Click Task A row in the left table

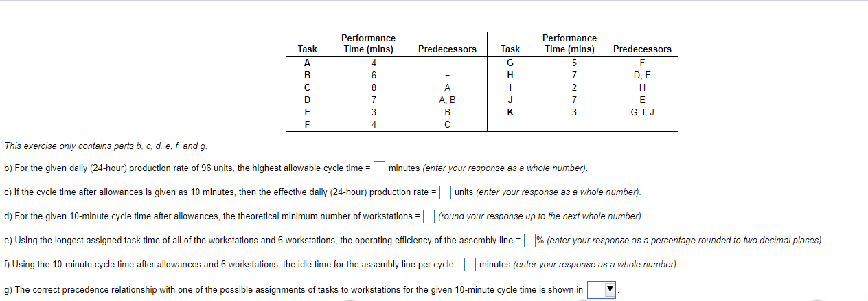[307, 62]
